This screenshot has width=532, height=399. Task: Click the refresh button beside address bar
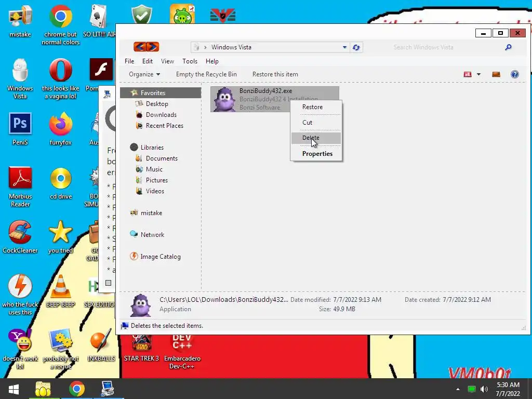pyautogui.click(x=356, y=47)
